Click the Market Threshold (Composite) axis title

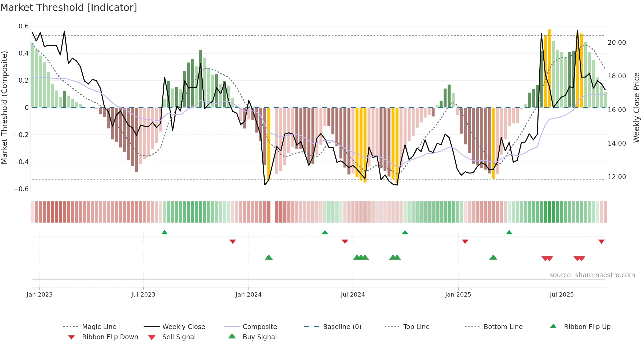[x=4, y=108]
